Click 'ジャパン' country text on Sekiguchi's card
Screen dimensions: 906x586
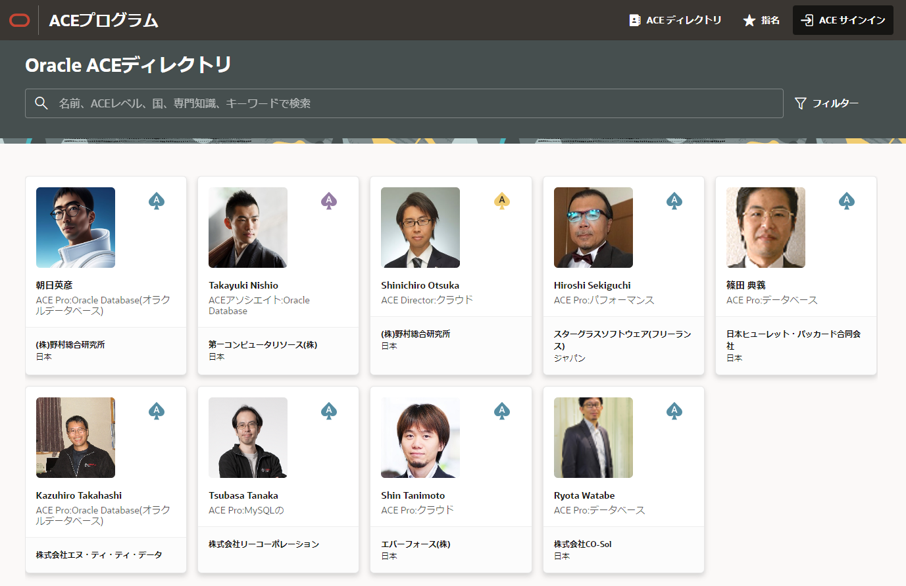point(569,358)
